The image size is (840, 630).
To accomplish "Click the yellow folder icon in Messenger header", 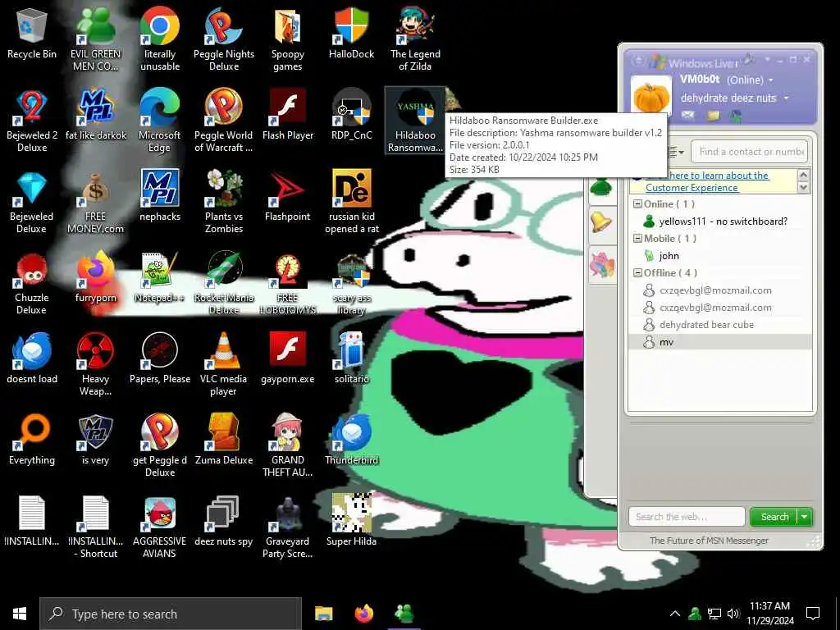I will coord(713,115).
